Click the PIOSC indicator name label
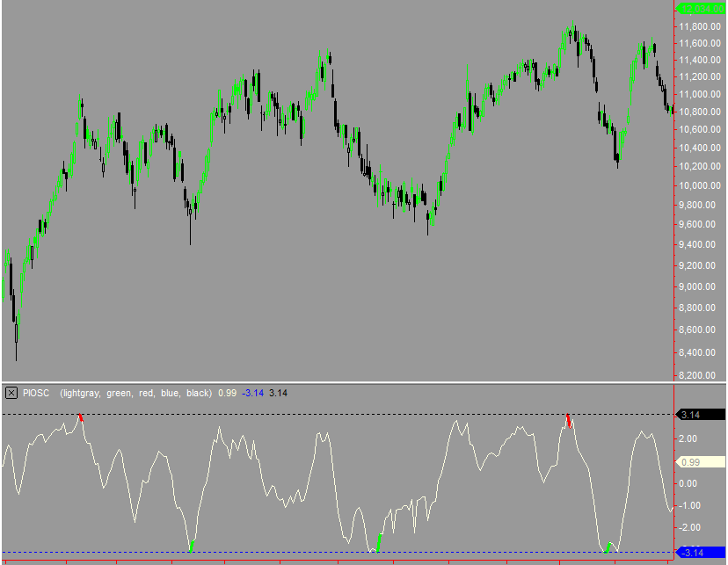 tap(36, 393)
